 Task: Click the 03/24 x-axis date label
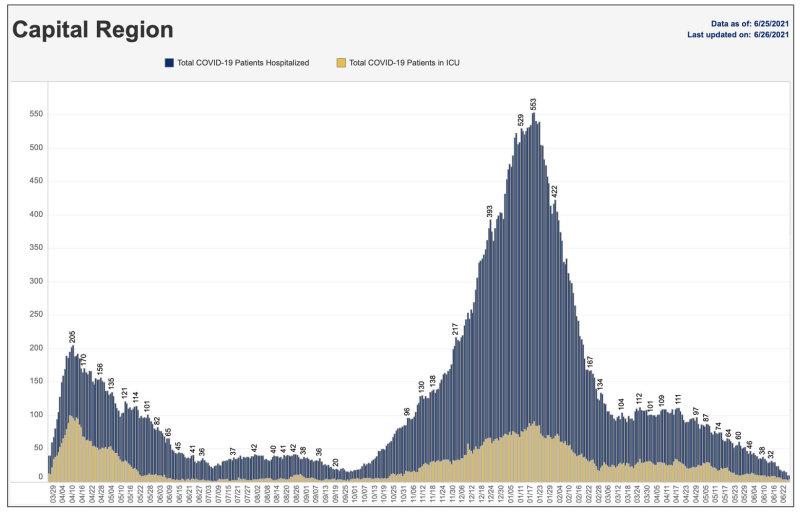tap(637, 495)
